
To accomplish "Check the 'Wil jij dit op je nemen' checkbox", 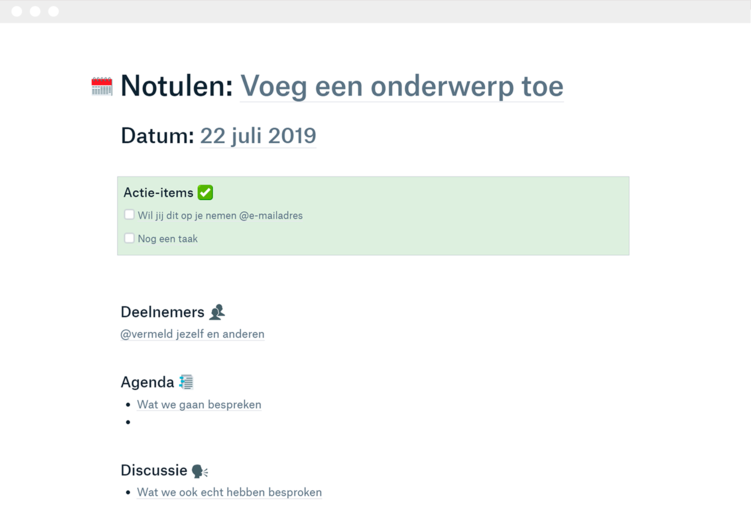I will 129,215.
